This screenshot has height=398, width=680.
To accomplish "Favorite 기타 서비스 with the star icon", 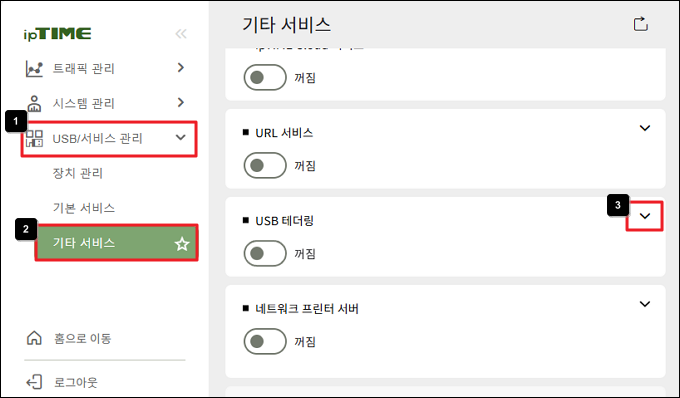I will tap(182, 244).
